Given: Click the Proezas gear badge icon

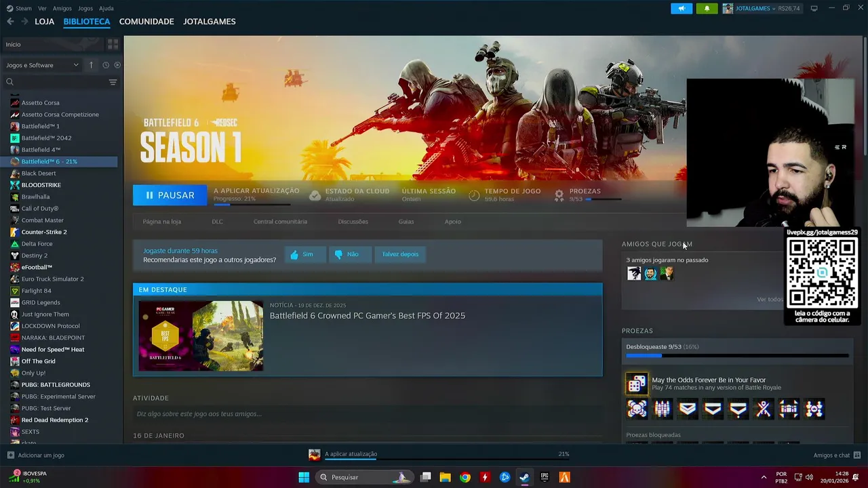Looking at the screenshot, I should 559,195.
